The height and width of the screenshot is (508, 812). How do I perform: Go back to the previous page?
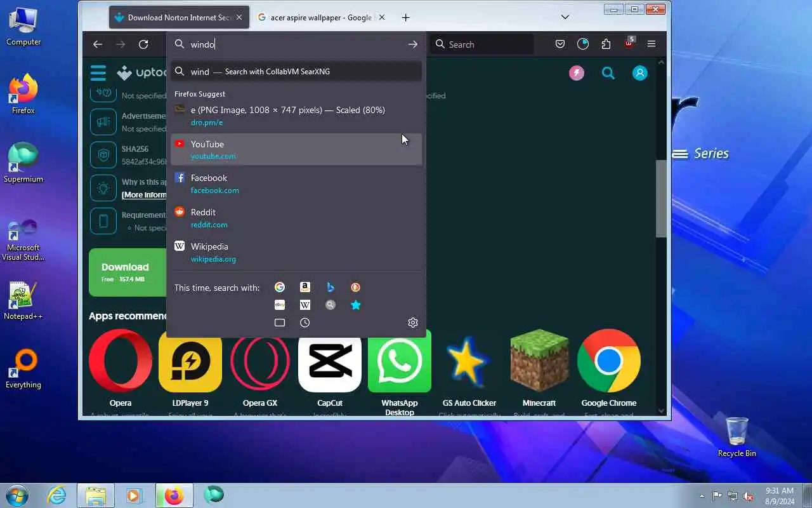tap(97, 44)
